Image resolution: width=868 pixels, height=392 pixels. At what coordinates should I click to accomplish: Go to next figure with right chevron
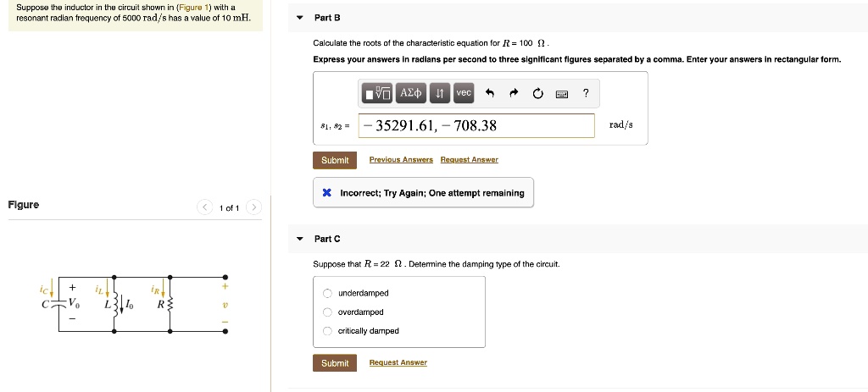click(255, 207)
